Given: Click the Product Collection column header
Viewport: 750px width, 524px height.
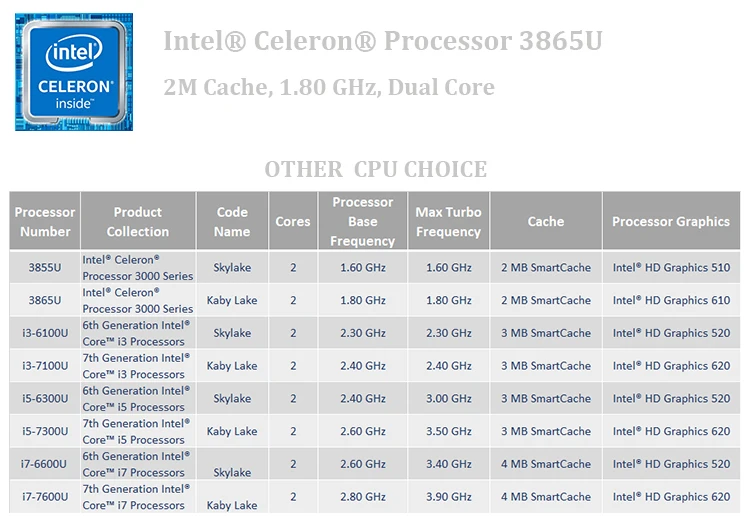Looking at the screenshot, I should (138, 221).
